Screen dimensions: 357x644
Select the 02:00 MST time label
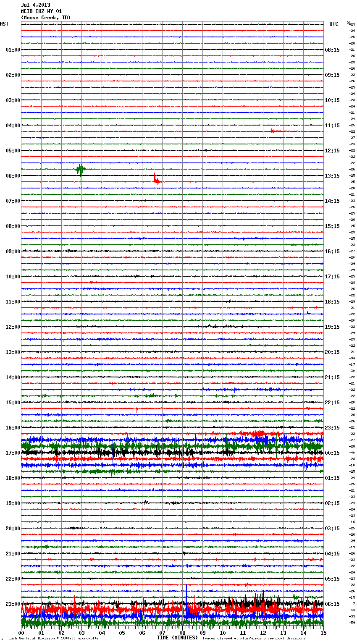(13, 75)
